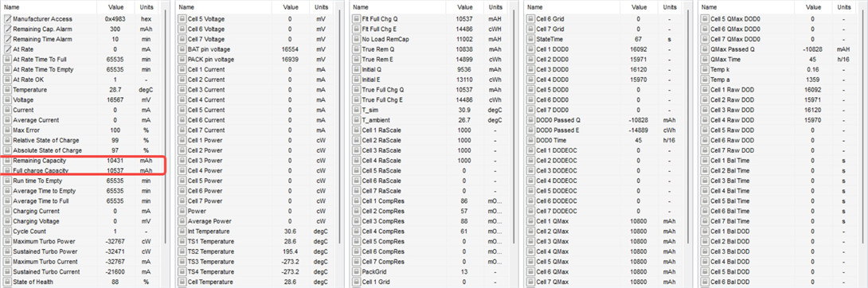The width and height of the screenshot is (868, 288).
Task: Click the Full charge Capacity value 10537
Action: [x=115, y=171]
